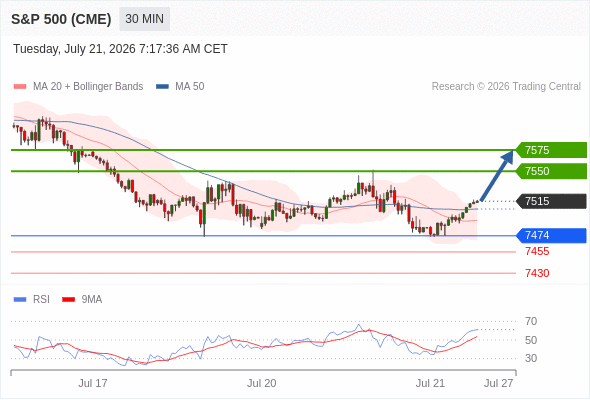Screen dimensions: 590x400
Task: Select the 7550 green resistance tag
Action: (x=551, y=171)
